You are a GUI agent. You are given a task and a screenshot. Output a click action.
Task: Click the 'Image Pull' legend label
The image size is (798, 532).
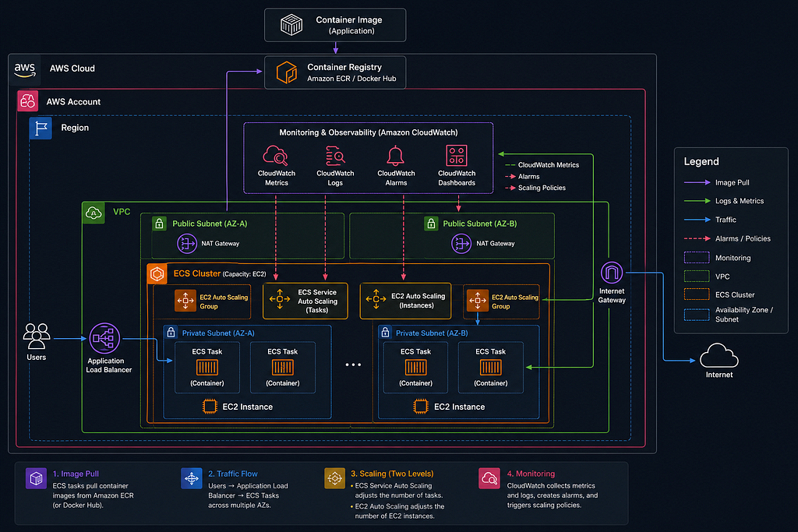coord(733,182)
